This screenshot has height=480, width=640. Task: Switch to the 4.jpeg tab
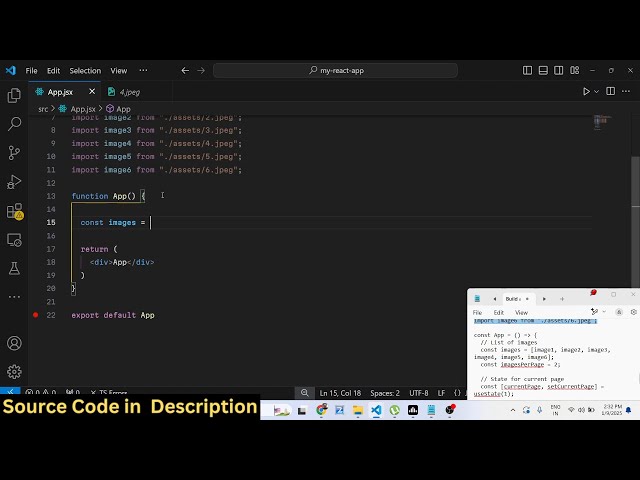pyautogui.click(x=128, y=92)
